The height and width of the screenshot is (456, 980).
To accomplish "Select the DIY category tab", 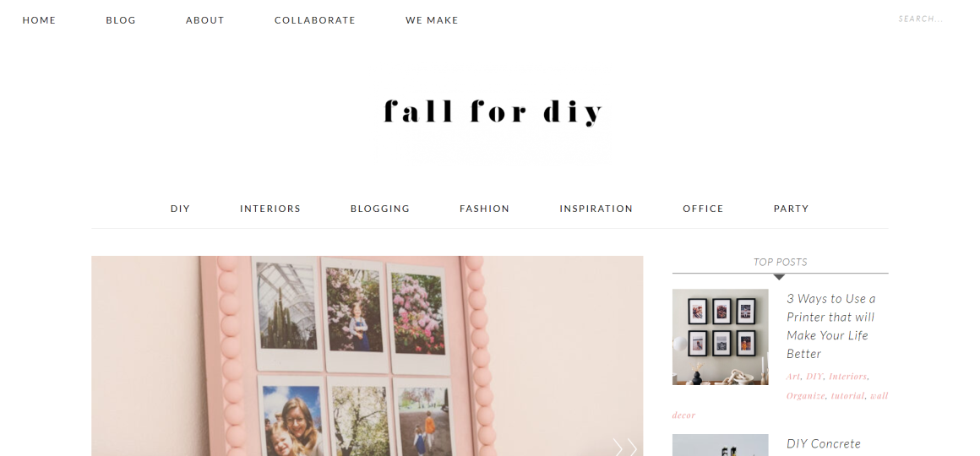I will (x=180, y=209).
